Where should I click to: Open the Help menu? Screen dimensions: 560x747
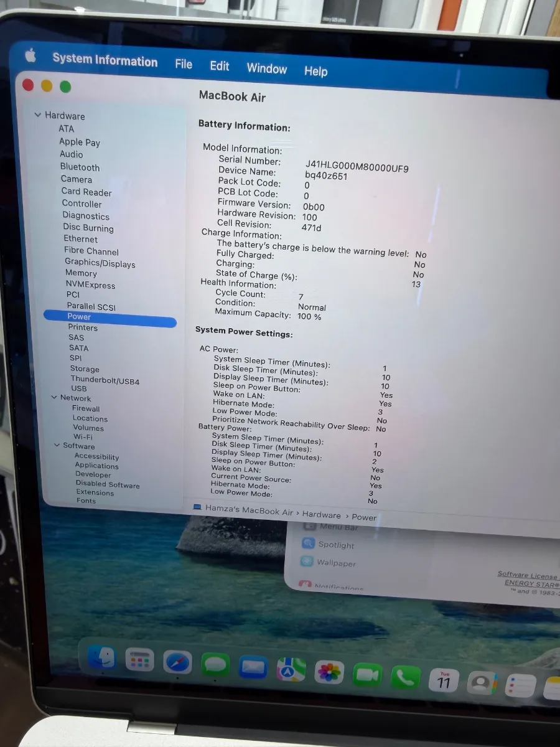coord(315,71)
